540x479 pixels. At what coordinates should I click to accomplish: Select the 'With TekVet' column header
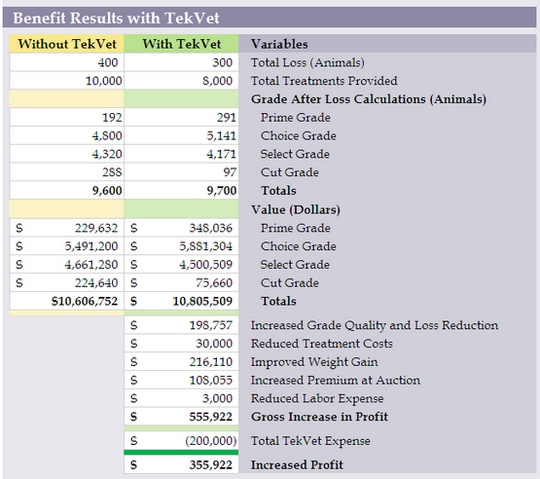(181, 44)
